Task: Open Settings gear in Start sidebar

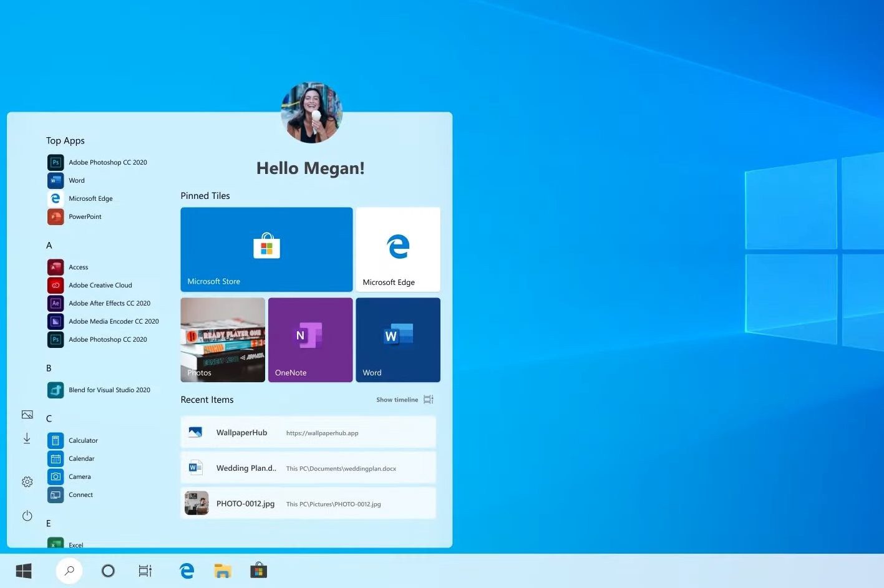Action: click(x=27, y=481)
